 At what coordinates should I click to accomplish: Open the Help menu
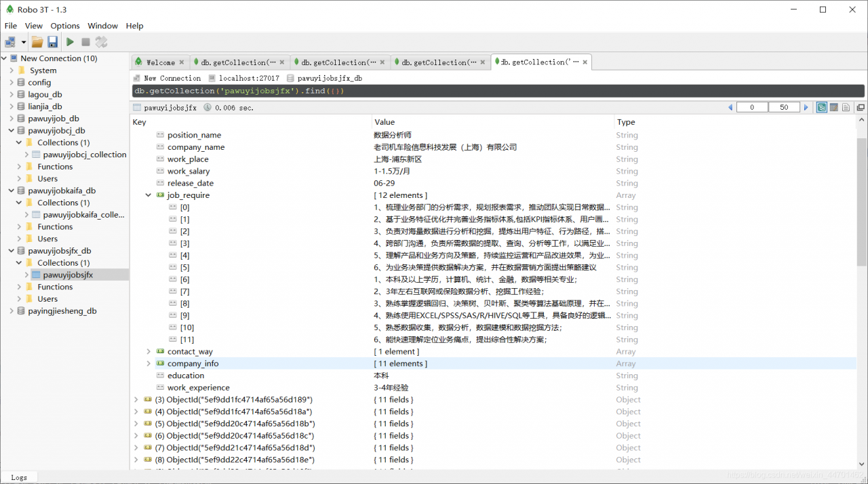pyautogui.click(x=135, y=26)
